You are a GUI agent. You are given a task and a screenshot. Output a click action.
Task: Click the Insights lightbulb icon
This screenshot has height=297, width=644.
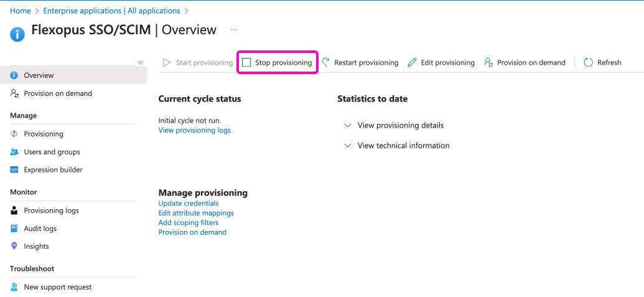click(x=14, y=246)
